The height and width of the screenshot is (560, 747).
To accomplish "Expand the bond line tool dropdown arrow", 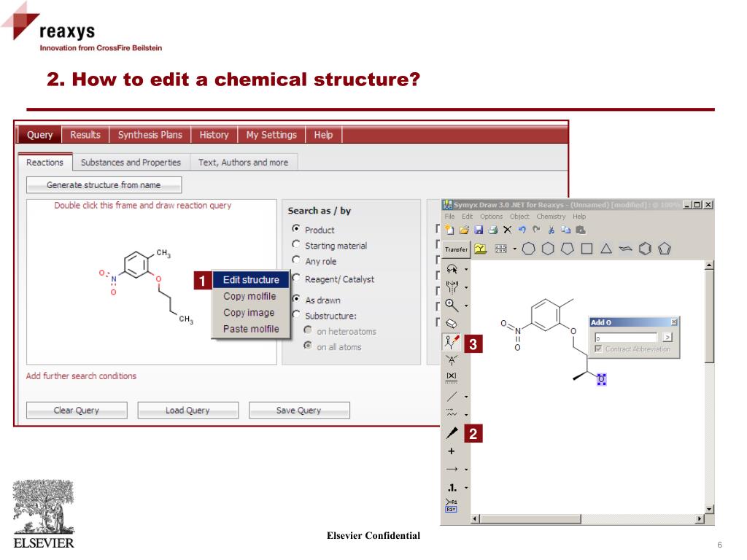I will (x=466, y=397).
